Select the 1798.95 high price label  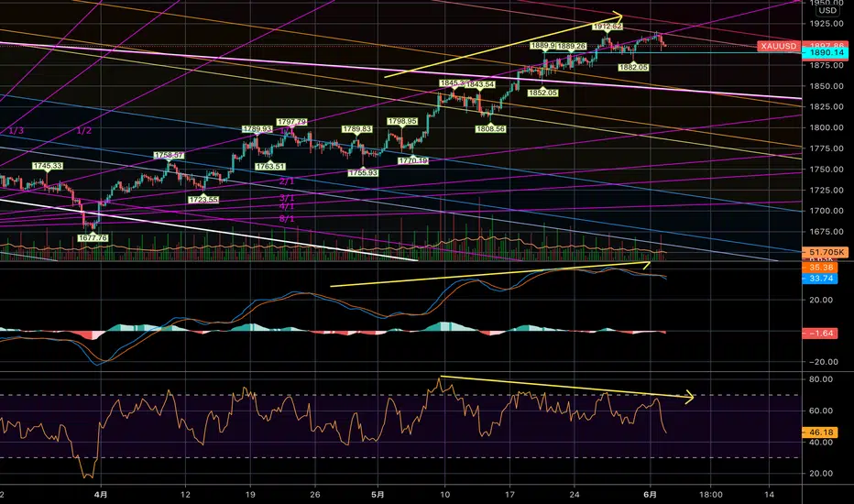pyautogui.click(x=402, y=122)
